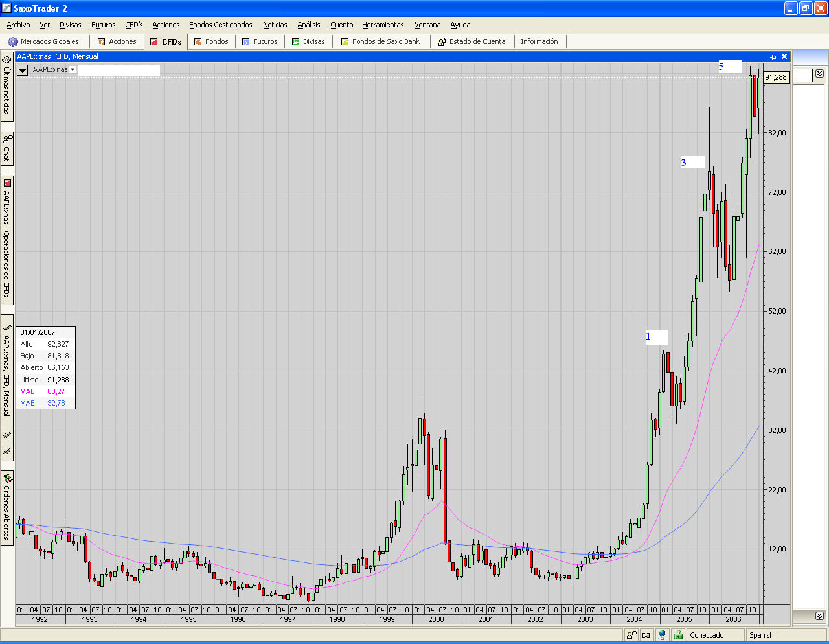This screenshot has height=644, width=829.
Task: Click the 91,288 current price label
Action: click(x=776, y=77)
